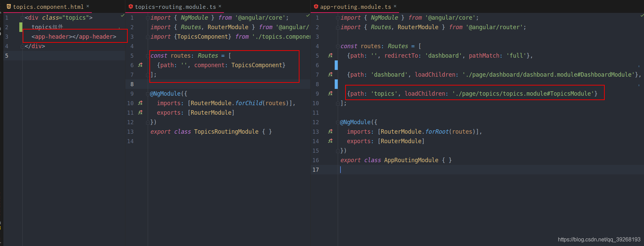644x246 pixels.
Task: Click the inspection checkmark in topics.component.html editor
Action: pos(123,16)
